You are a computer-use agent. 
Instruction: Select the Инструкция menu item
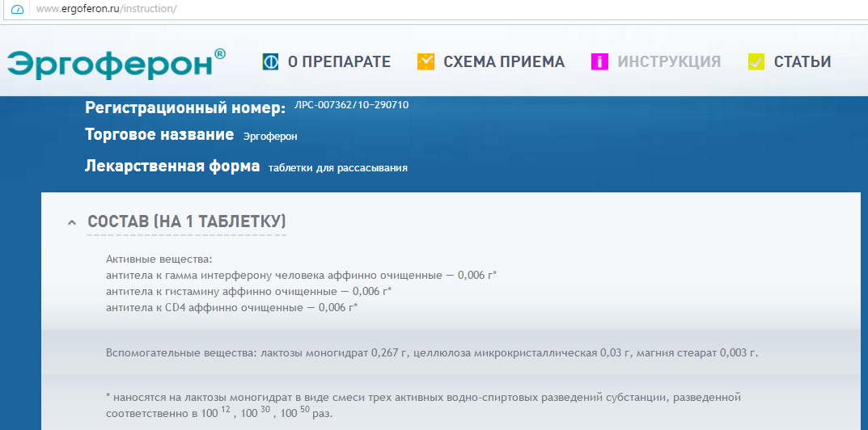click(669, 62)
